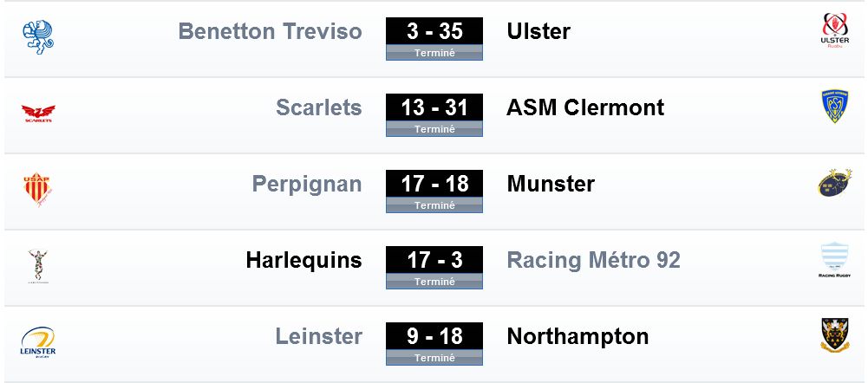This screenshot has height=383, width=868.
Task: Select the Munster team name
Action: coord(551,185)
